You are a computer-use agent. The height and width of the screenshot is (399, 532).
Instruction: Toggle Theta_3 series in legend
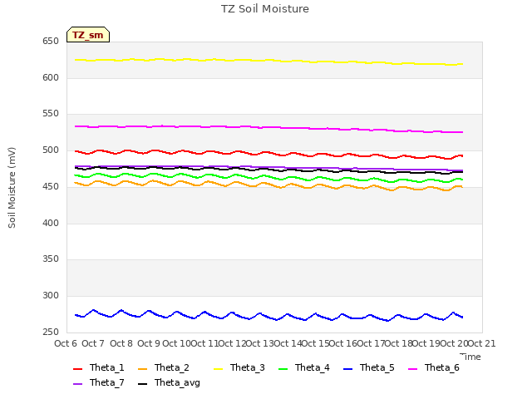(239, 367)
